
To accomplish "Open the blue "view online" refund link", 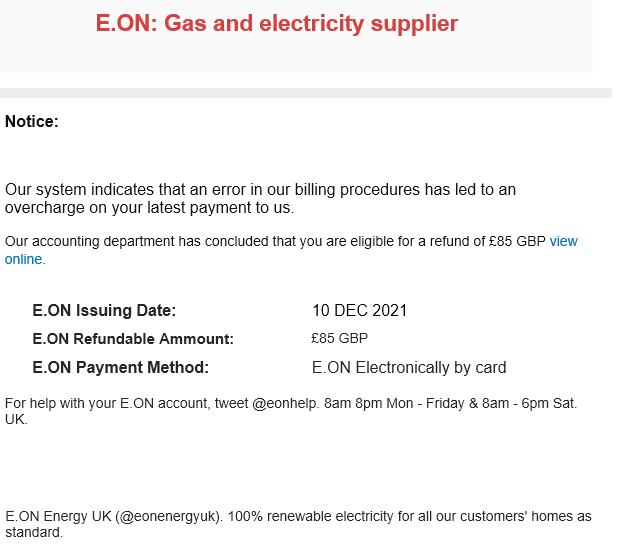I will pos(563,241).
